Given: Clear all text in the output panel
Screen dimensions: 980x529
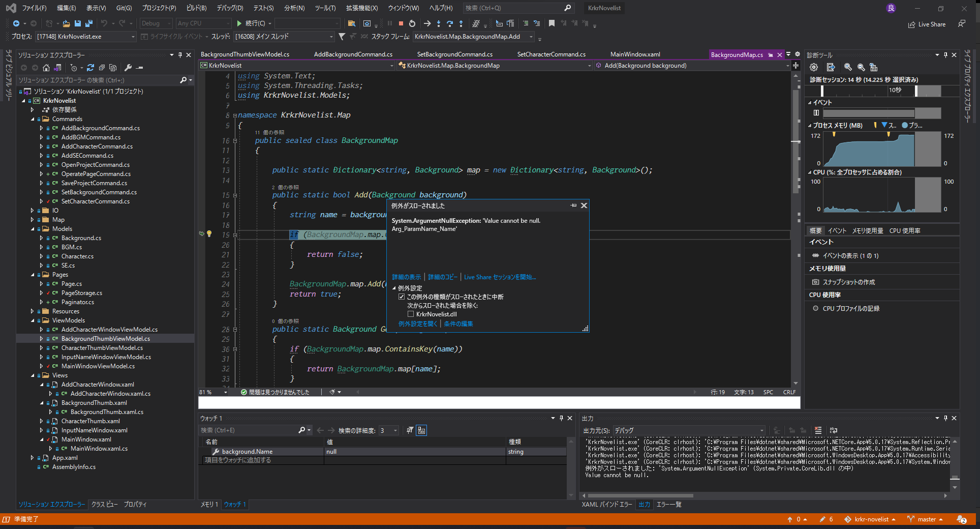Looking at the screenshot, I should [818, 430].
